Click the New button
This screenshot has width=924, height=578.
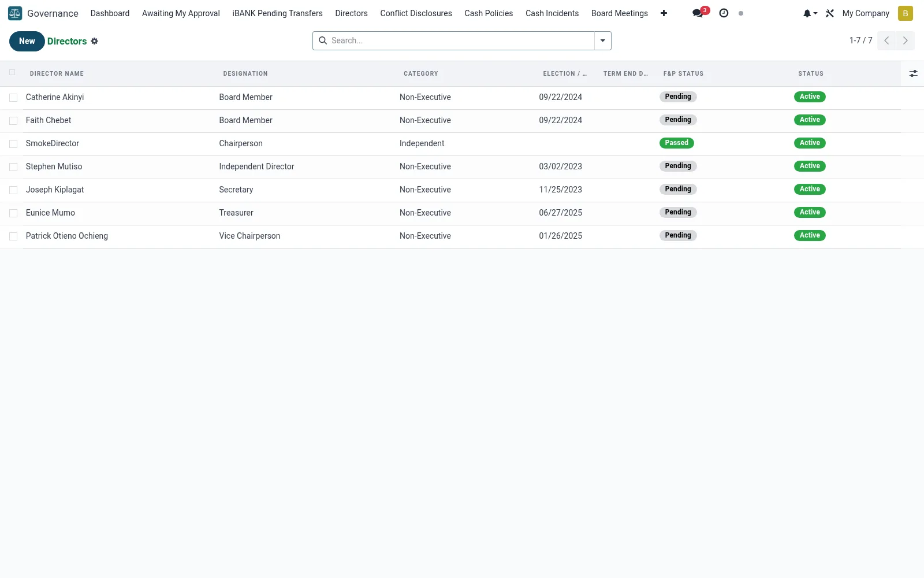point(27,41)
